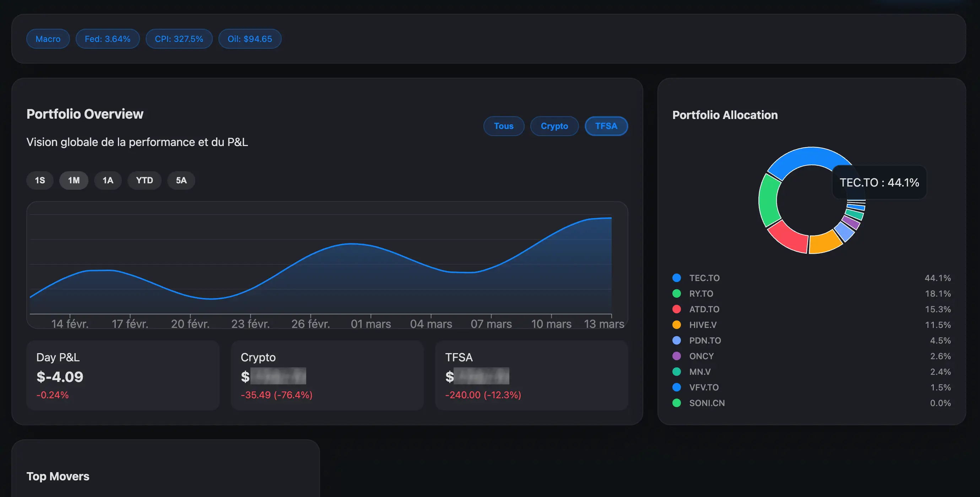Click the Fed 3.64% indicator chip
Viewport: 980px width, 497px height.
[107, 39]
